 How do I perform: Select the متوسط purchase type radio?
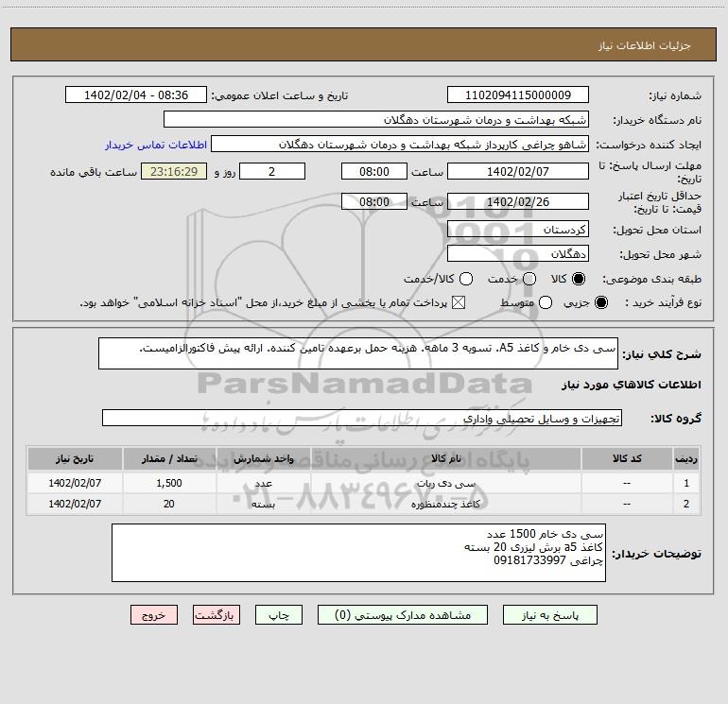pyautogui.click(x=546, y=302)
